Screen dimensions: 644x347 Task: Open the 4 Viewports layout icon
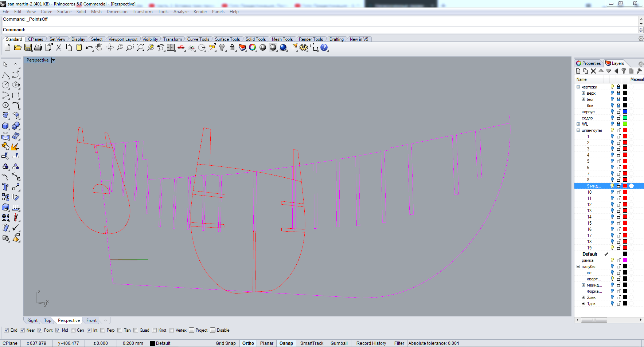tap(171, 48)
